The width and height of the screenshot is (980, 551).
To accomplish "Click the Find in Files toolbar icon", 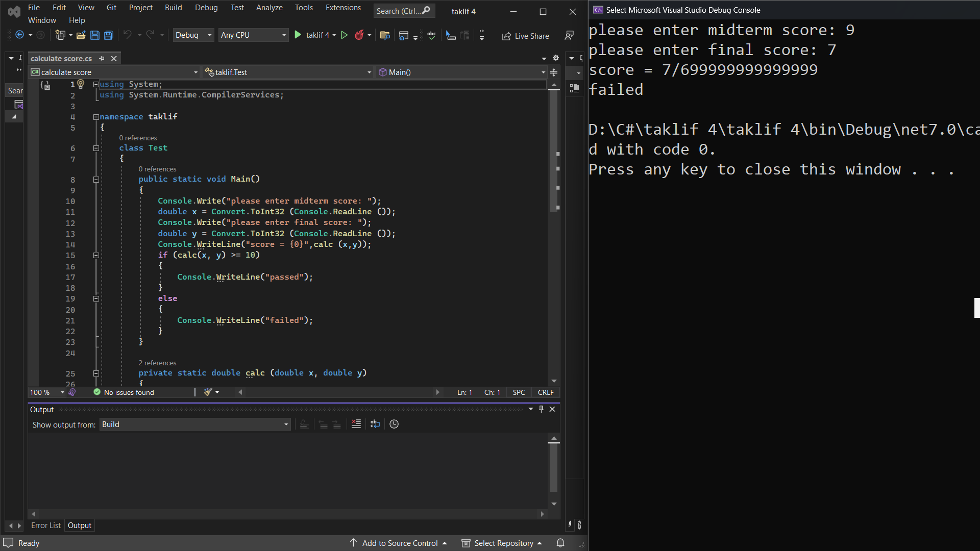I will (385, 35).
